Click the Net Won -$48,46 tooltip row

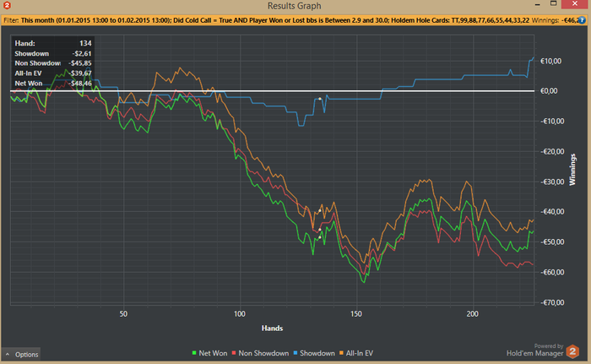click(52, 84)
